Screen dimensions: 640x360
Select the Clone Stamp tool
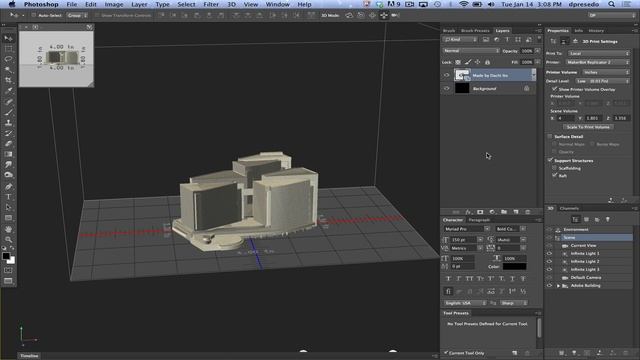point(9,122)
